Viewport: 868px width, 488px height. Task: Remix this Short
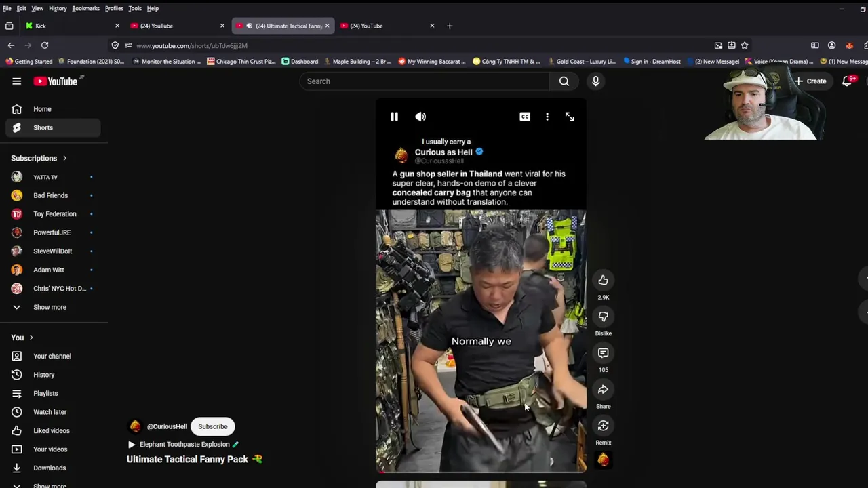(x=603, y=426)
